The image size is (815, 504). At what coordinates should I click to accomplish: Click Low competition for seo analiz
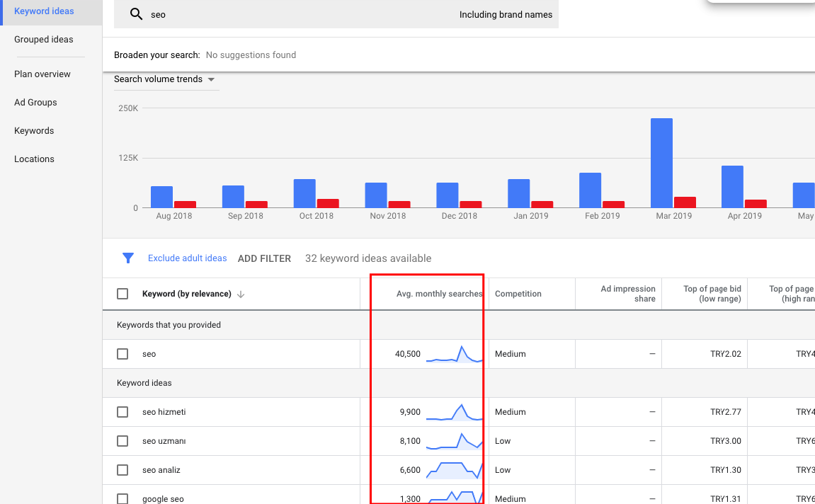pyautogui.click(x=503, y=470)
